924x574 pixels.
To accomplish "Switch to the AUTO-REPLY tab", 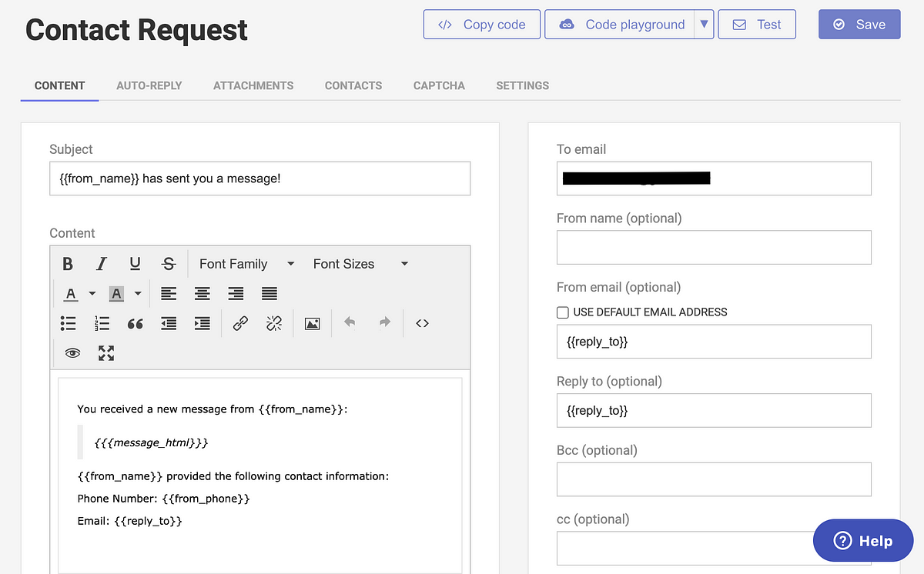I will tap(149, 85).
